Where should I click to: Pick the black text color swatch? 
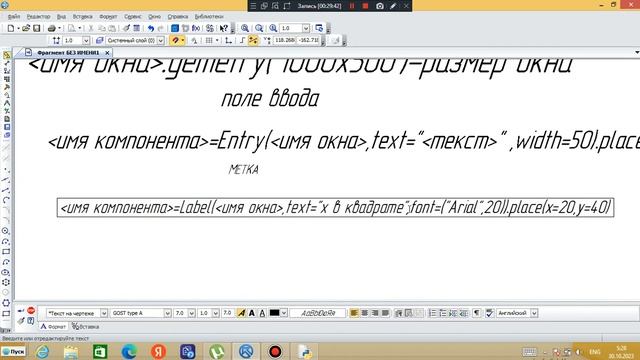[275, 313]
